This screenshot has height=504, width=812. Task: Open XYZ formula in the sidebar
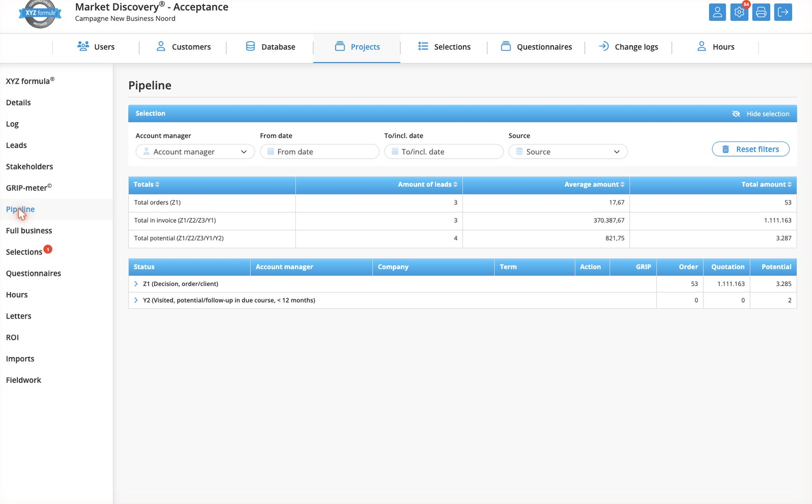[x=30, y=81]
